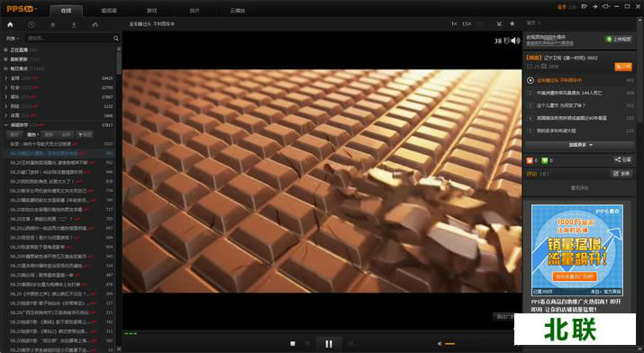Open the cloud upload icon
This screenshot has height=353, width=644.
[x=95, y=24]
